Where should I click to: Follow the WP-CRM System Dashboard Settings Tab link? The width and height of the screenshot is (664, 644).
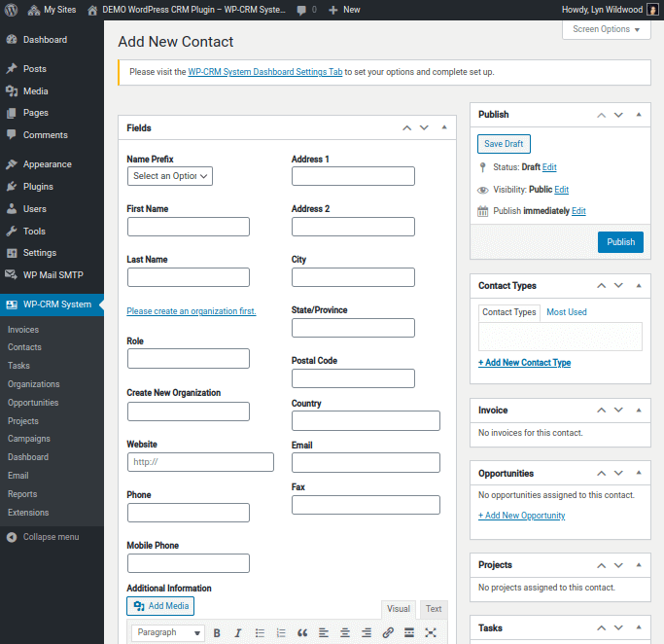[265, 72]
